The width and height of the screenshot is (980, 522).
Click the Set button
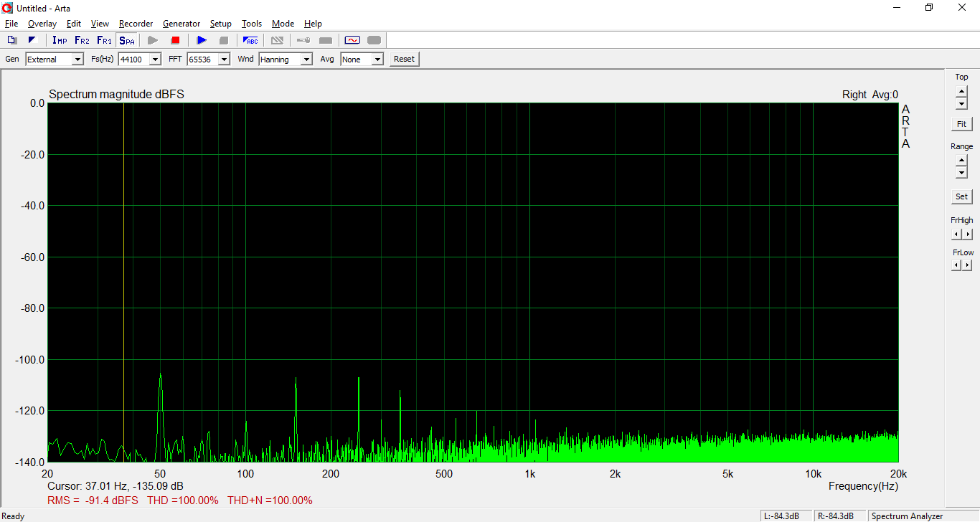961,196
